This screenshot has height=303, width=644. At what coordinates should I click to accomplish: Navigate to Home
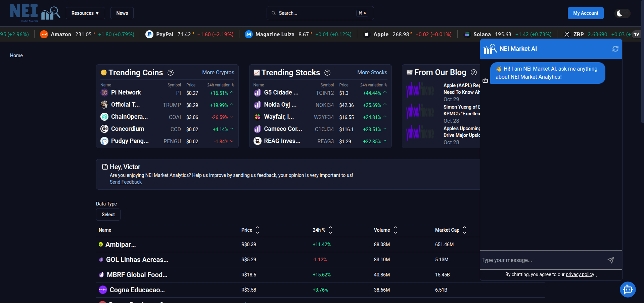point(16,55)
